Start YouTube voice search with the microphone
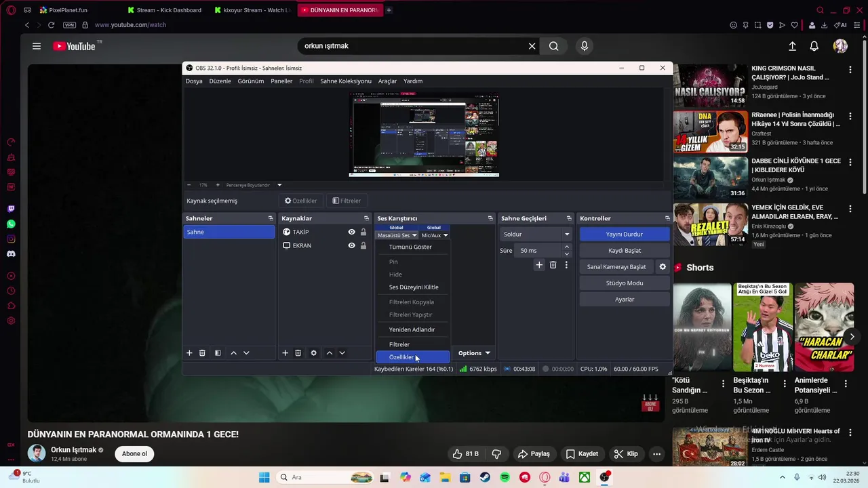 click(585, 46)
